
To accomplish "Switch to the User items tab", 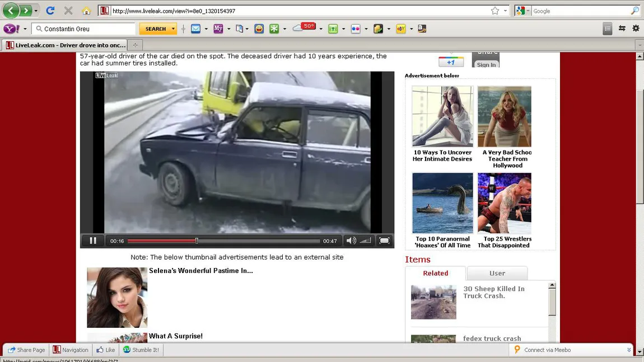I will pyautogui.click(x=497, y=274).
